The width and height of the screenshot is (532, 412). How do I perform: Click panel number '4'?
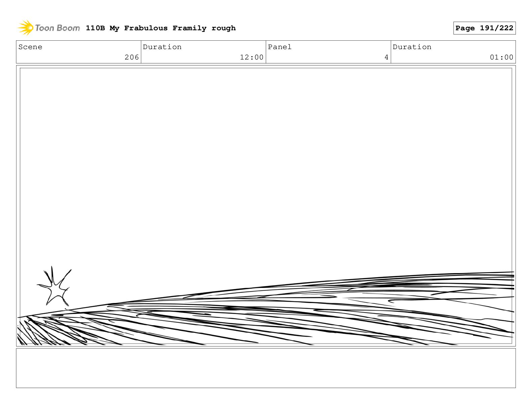click(x=386, y=58)
